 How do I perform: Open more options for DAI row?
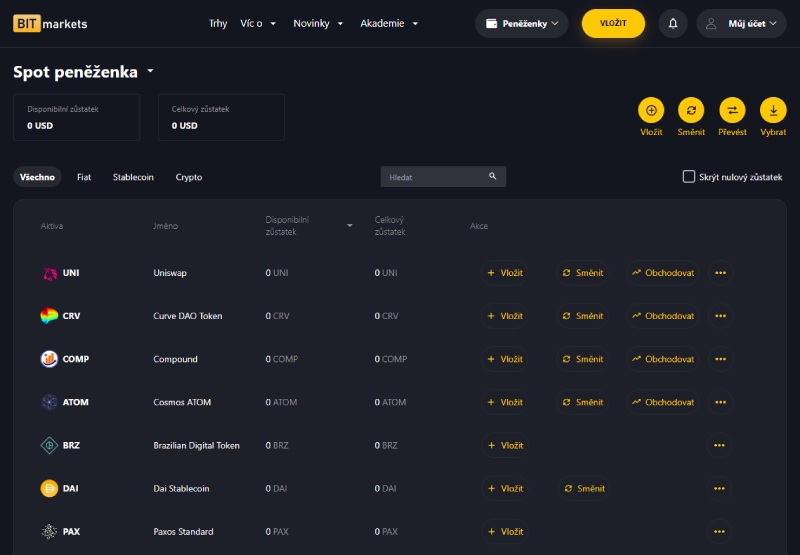point(719,489)
